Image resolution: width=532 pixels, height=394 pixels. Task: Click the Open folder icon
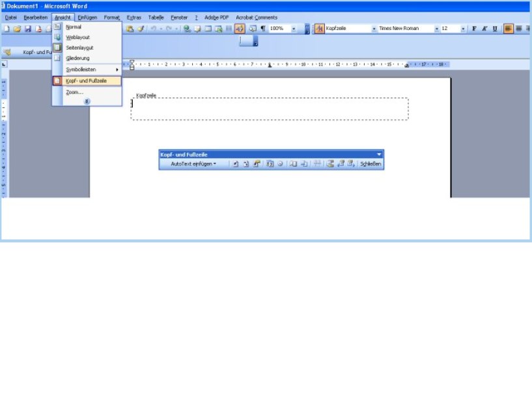[x=17, y=29]
